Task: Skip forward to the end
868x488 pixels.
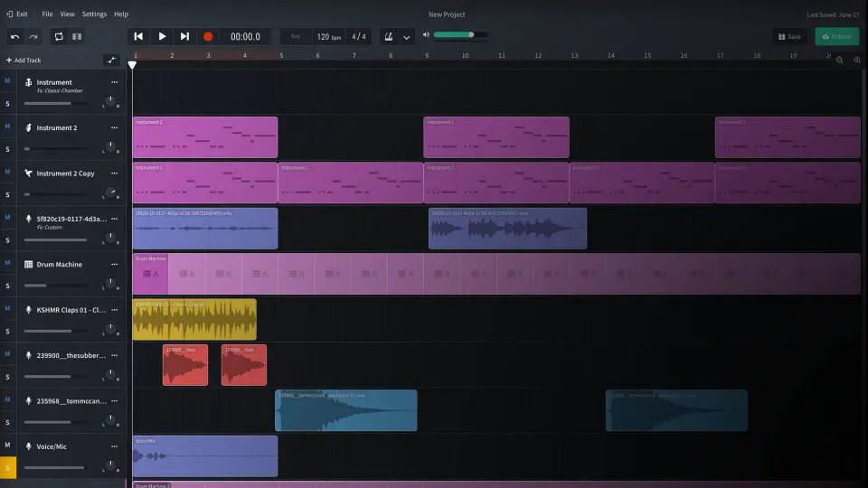Action: coord(184,36)
